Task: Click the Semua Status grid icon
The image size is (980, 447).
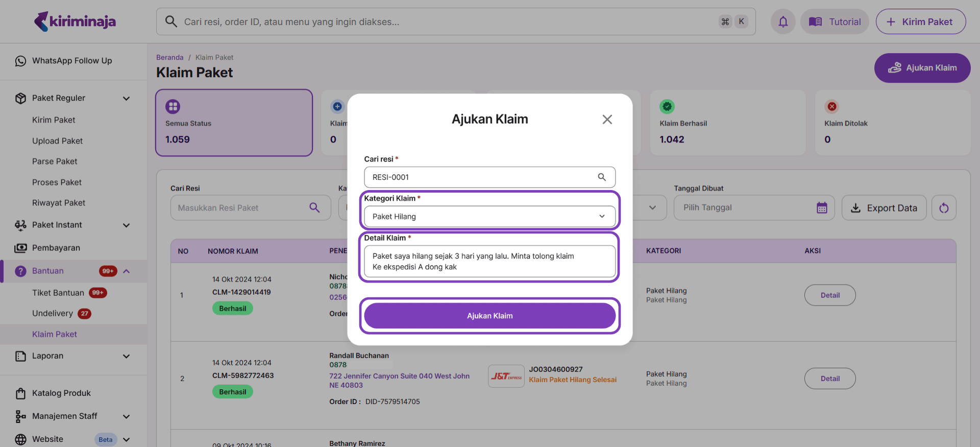Action: point(173,106)
